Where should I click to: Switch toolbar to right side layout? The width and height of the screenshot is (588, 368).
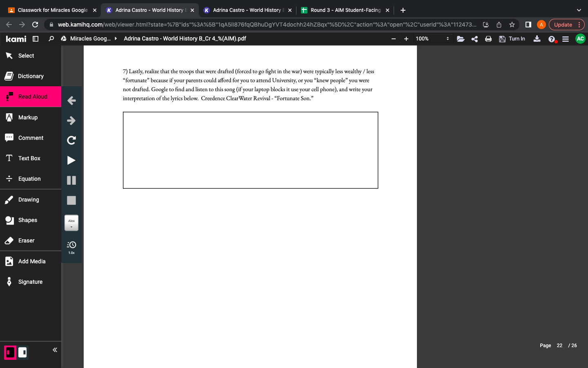[x=22, y=352]
